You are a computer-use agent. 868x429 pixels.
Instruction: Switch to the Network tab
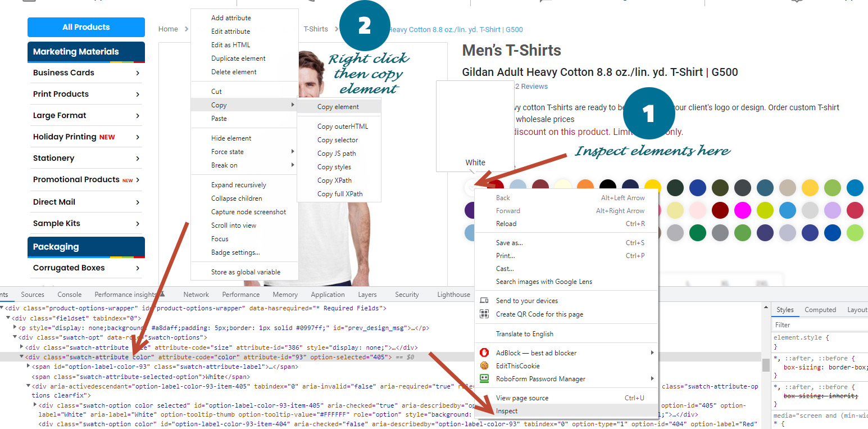point(196,295)
